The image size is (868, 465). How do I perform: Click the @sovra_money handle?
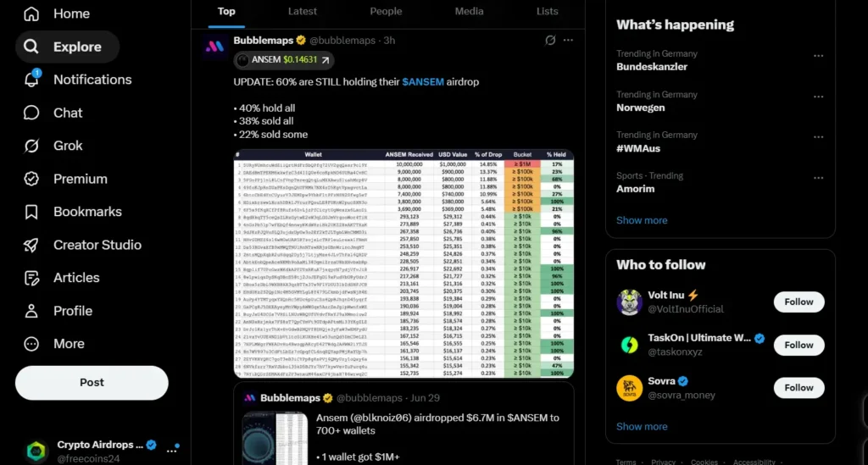682,395
